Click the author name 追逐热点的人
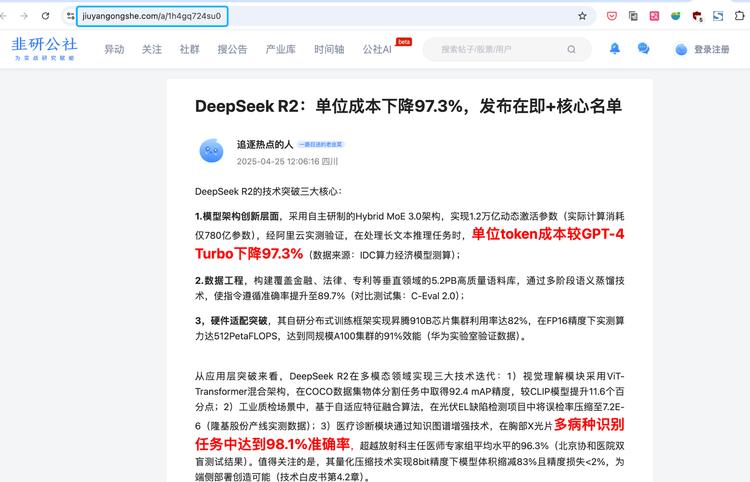 [x=265, y=144]
